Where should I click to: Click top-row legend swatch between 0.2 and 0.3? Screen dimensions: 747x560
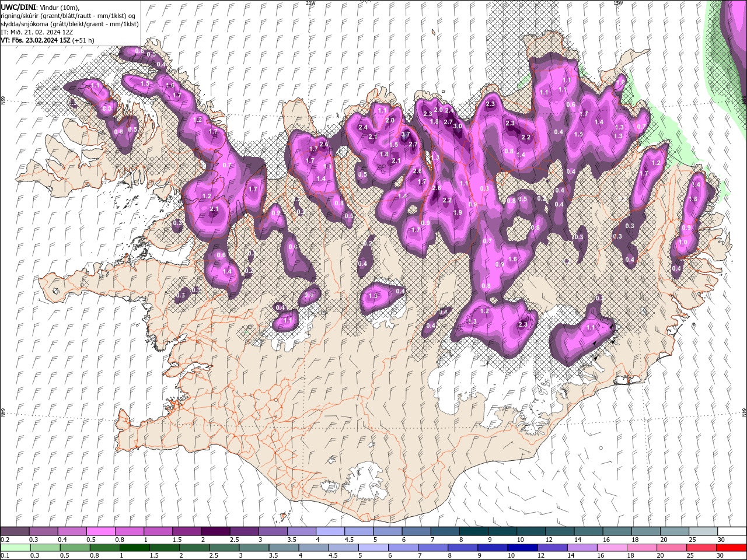(x=15, y=531)
